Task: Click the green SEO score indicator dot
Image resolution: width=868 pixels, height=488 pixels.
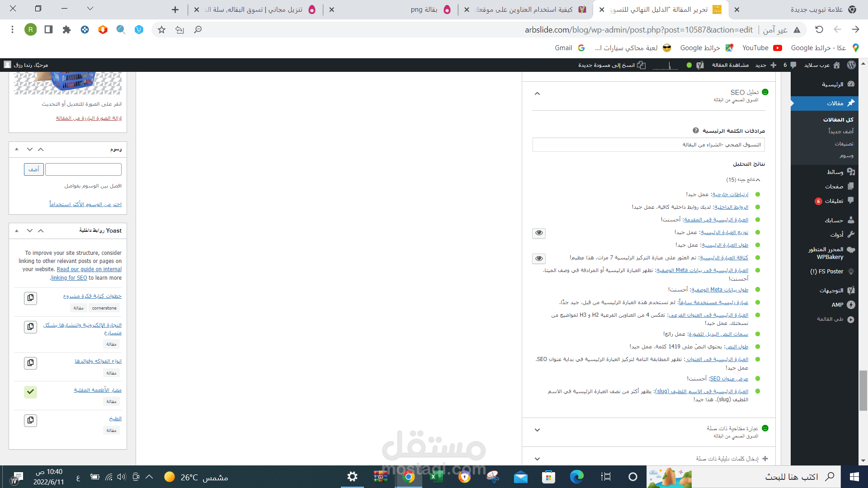Action: click(x=765, y=92)
